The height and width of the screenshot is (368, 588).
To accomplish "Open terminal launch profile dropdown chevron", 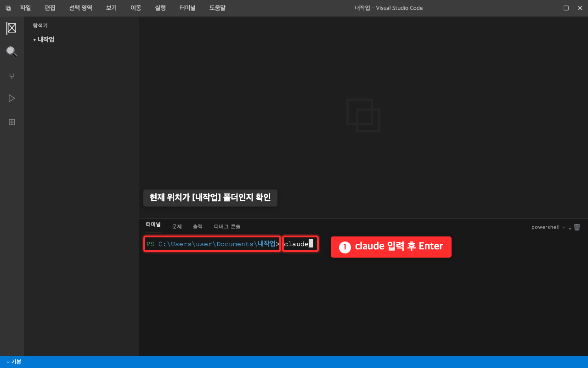I will pos(570,228).
